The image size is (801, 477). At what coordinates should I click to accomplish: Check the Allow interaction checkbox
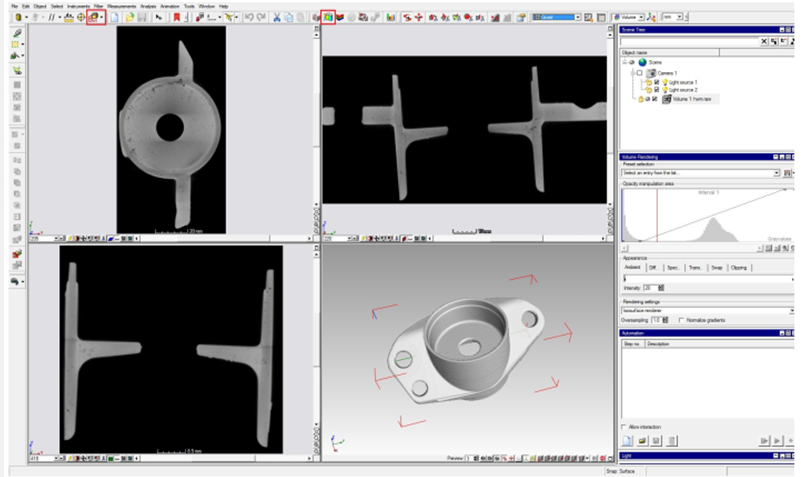pos(624,426)
